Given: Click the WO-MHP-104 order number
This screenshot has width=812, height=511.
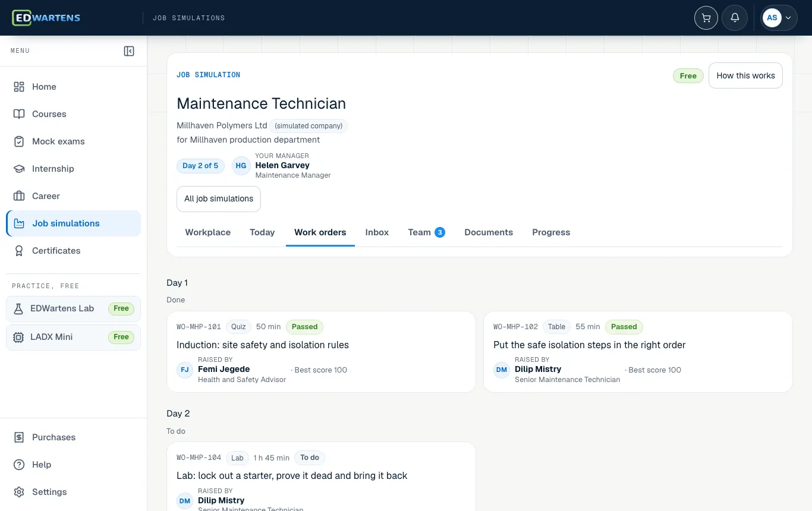Looking at the screenshot, I should [199, 458].
